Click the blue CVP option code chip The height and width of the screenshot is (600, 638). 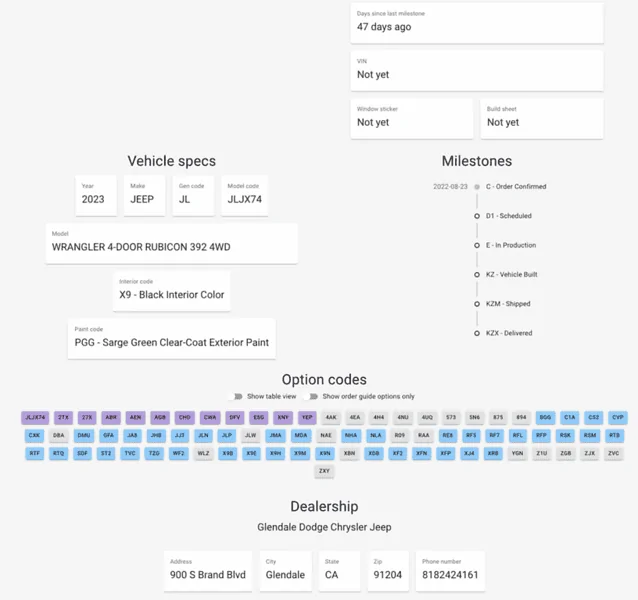[618, 418]
